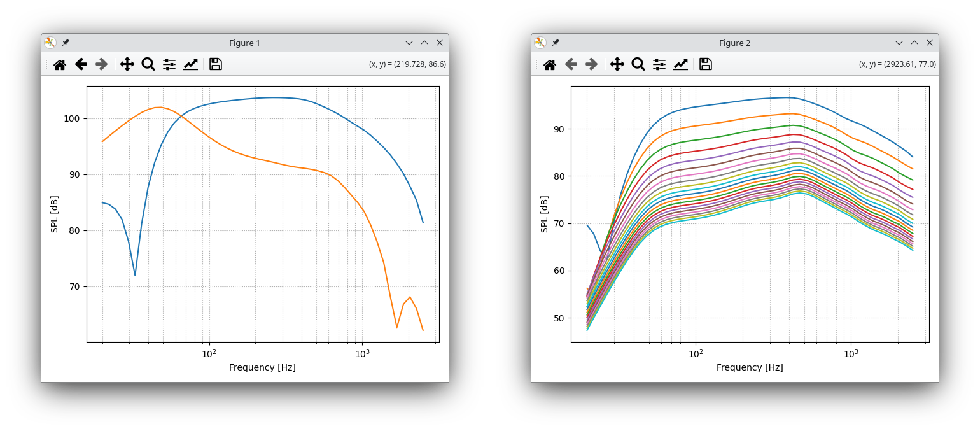Click Back arrow in Figure 2 toolbar
This screenshot has height=431, width=980.
coord(571,64)
